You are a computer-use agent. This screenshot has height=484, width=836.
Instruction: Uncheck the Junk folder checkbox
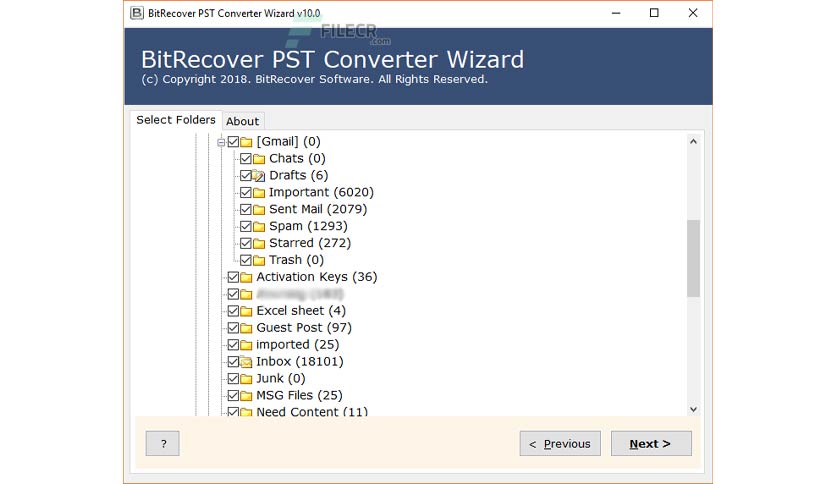233,379
